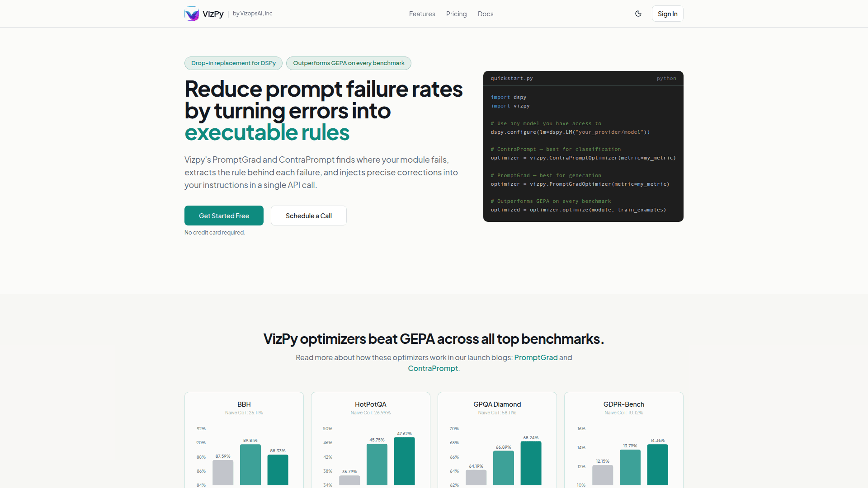Image resolution: width=868 pixels, height=488 pixels.
Task: Click the 89.81% bar in BBH chart
Action: coord(250,465)
